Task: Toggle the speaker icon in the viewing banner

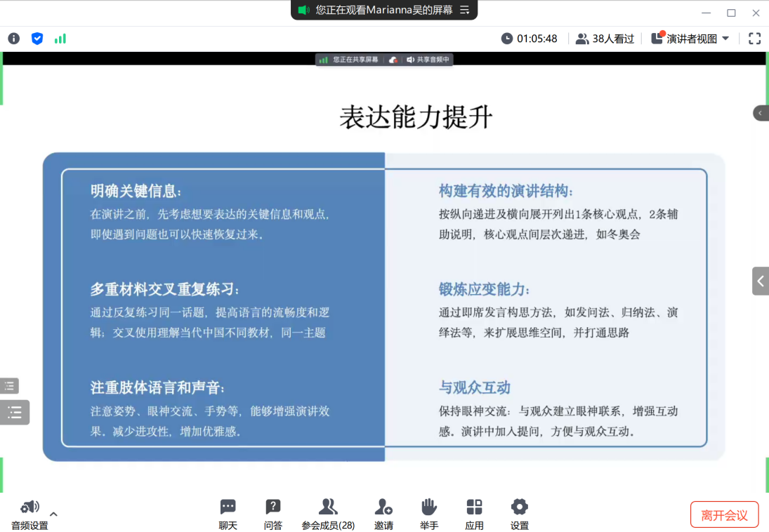Action: [303, 11]
